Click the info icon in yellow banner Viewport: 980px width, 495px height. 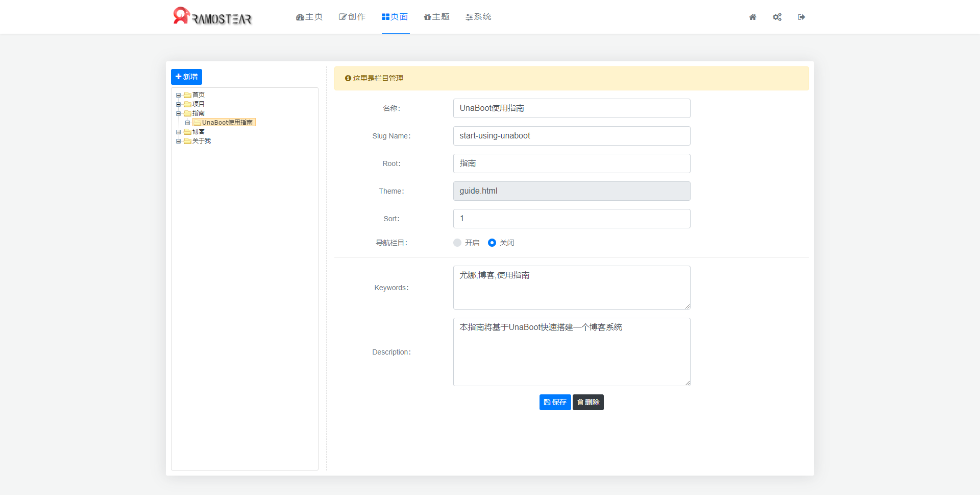[348, 78]
